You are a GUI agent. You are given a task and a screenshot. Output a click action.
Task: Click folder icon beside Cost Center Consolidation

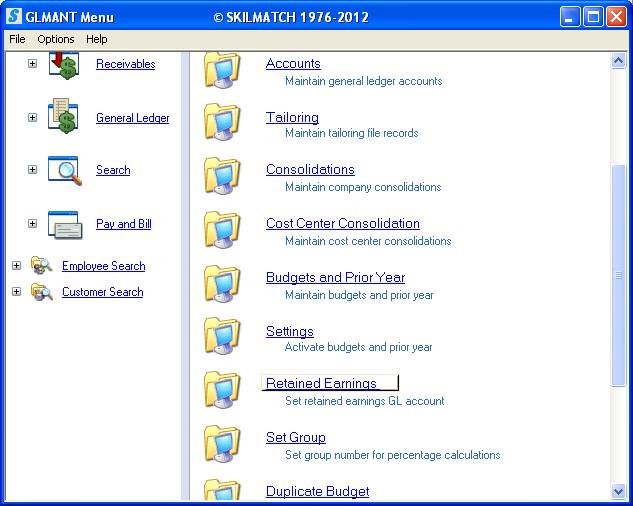(222, 229)
